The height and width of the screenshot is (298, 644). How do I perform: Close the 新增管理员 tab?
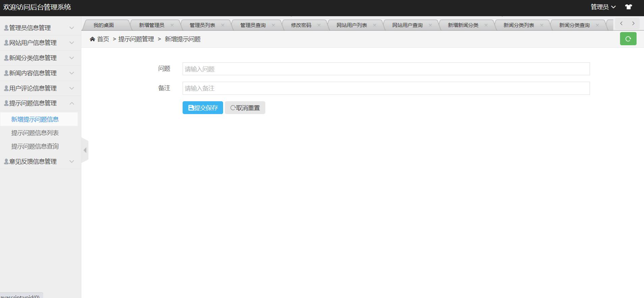172,25
